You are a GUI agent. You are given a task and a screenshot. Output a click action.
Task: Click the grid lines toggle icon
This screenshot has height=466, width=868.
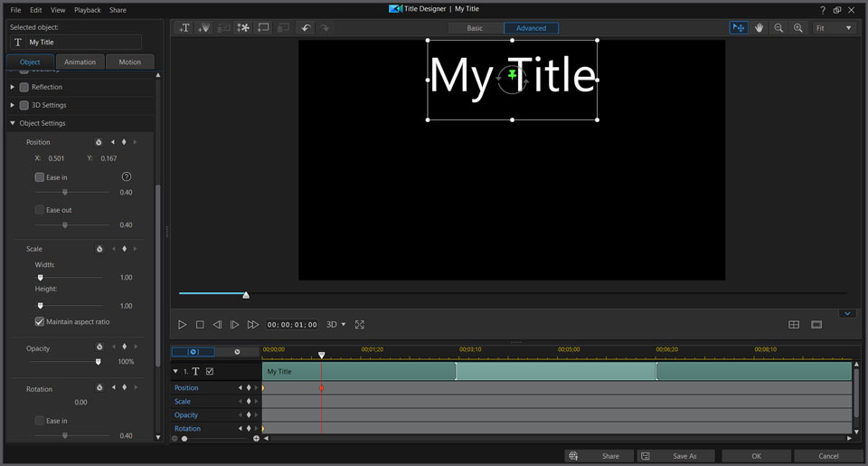click(794, 325)
